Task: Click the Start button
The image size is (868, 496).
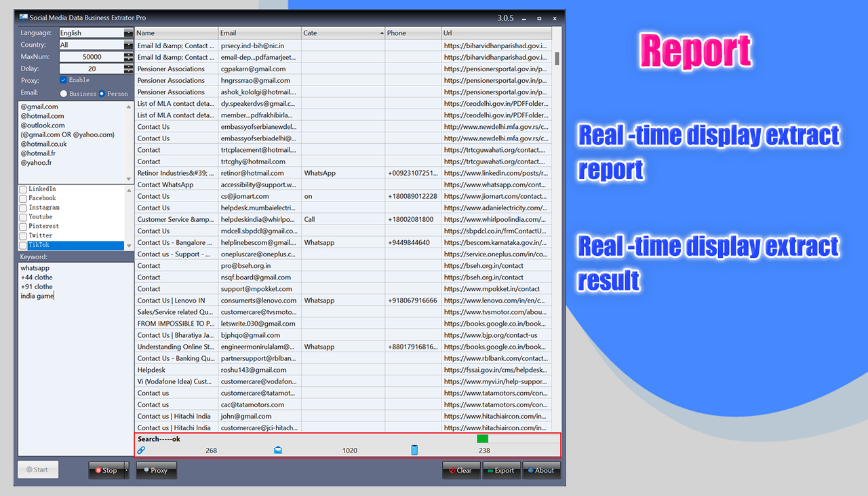Action: pos(37,469)
